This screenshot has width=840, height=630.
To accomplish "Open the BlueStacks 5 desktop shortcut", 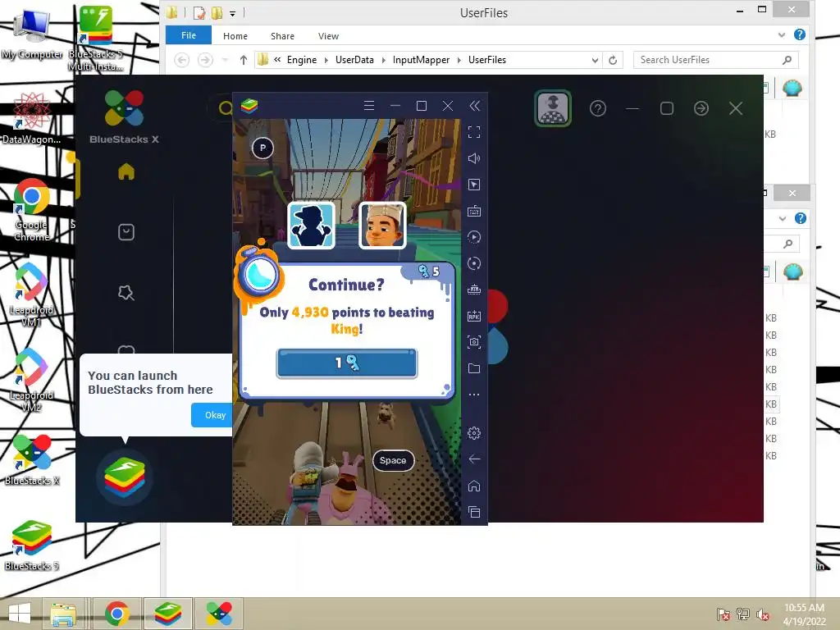I will pyautogui.click(x=32, y=545).
